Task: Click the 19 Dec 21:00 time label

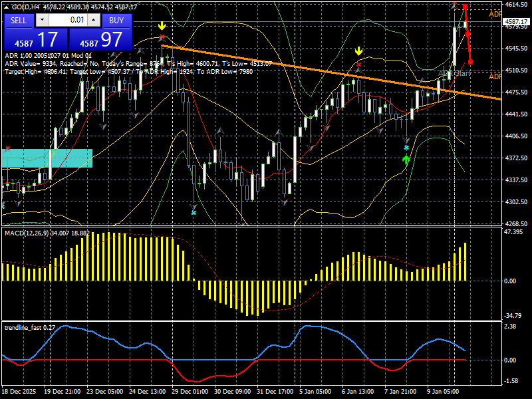Action: point(62,392)
